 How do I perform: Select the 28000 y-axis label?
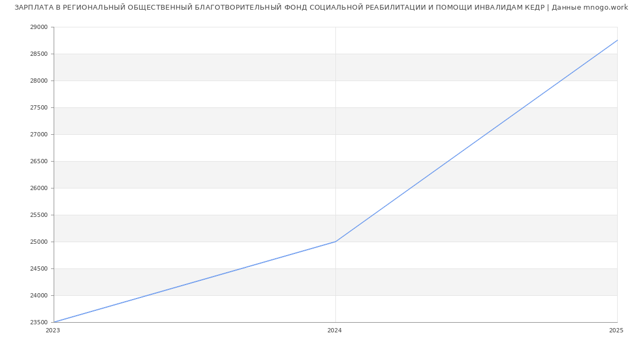tap(39, 81)
